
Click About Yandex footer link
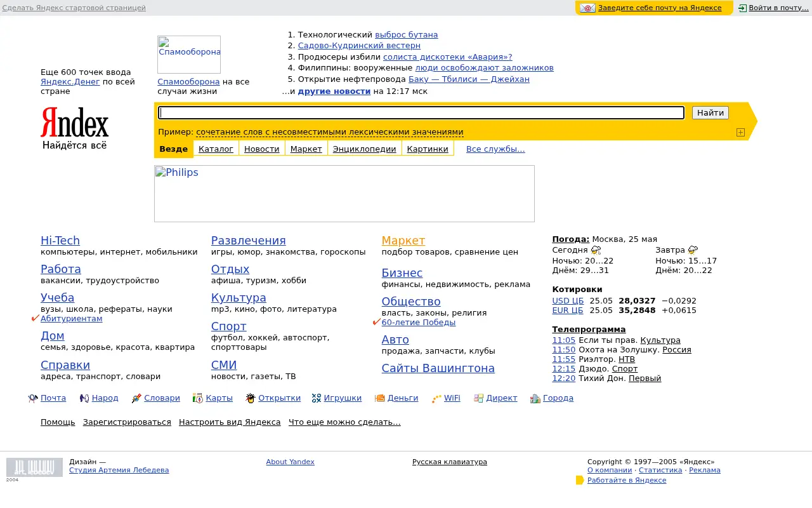point(291,462)
